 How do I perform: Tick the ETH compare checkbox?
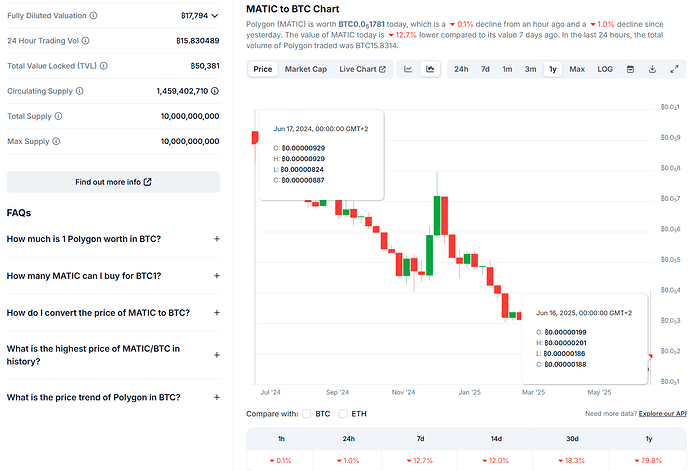click(343, 414)
